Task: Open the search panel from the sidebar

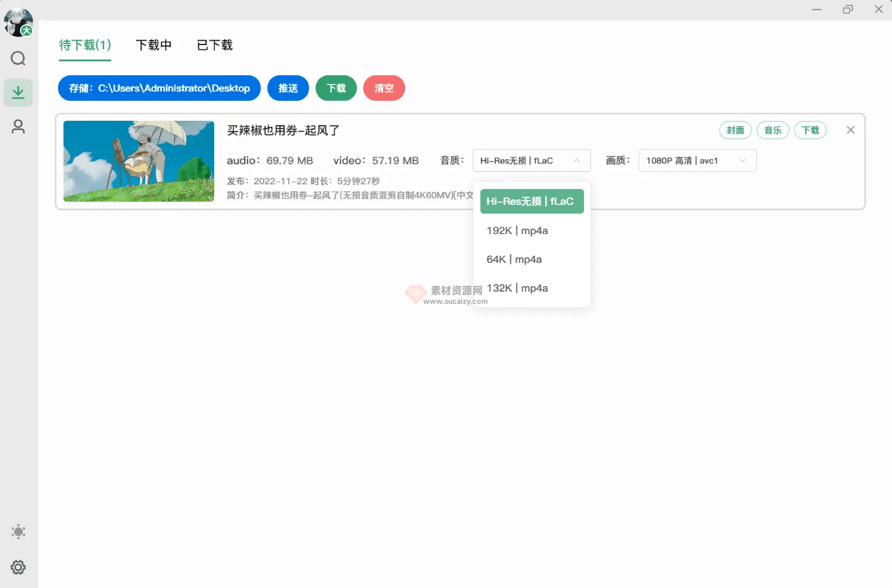Action: [18, 59]
